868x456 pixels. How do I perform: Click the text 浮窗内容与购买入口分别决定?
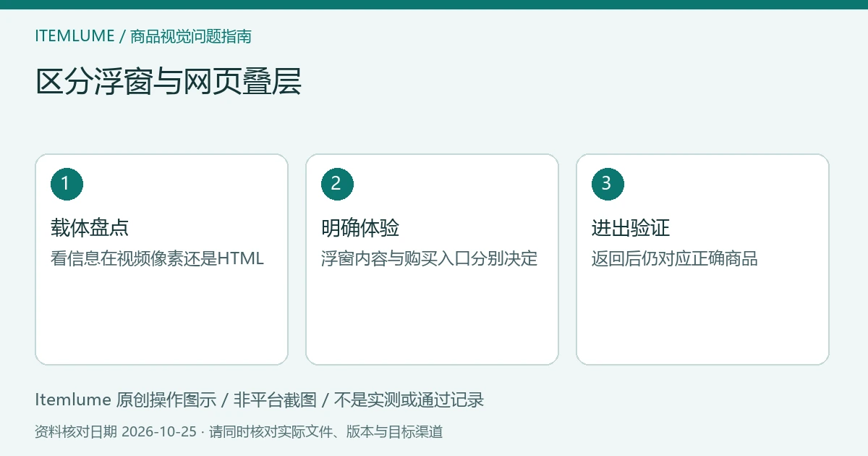430,258
